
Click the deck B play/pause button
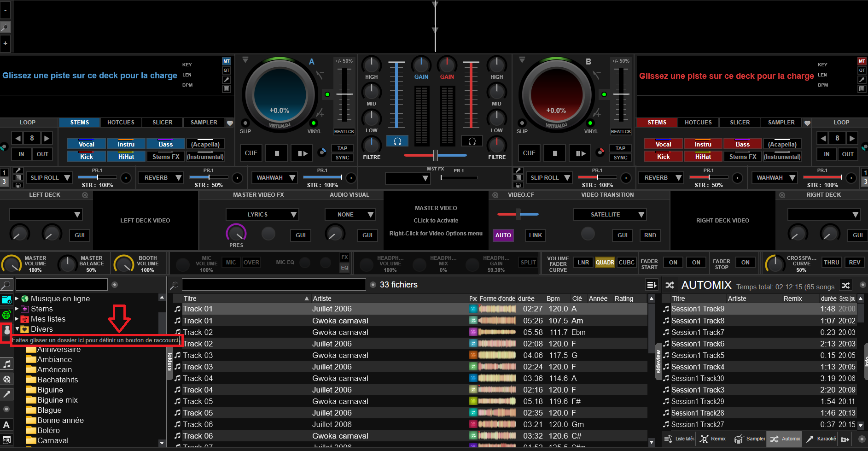(x=581, y=153)
